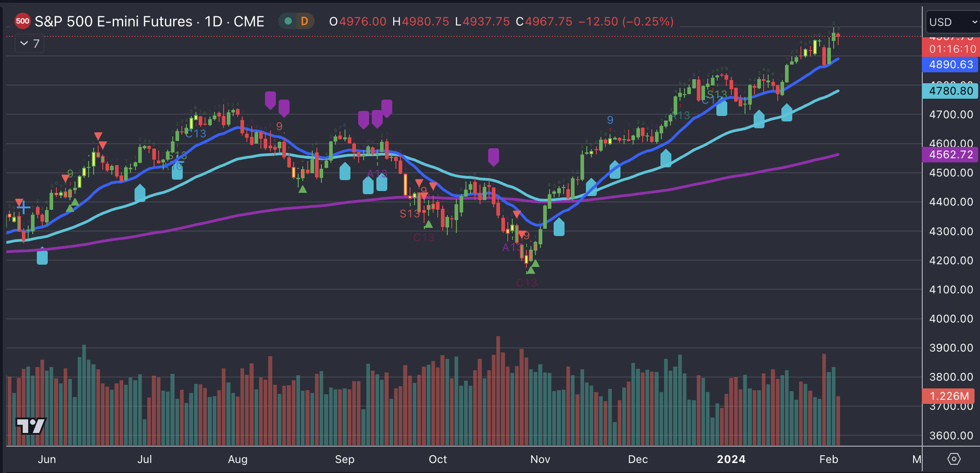The image size is (980, 473).
Task: Click the blue 4890.63 moving average price label
Action: (x=950, y=65)
